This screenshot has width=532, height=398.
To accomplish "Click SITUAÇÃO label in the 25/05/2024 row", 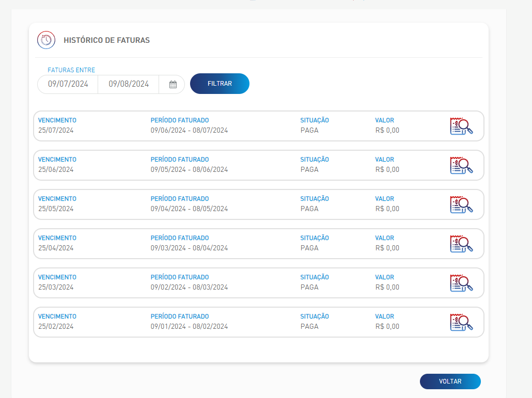I will (315, 199).
